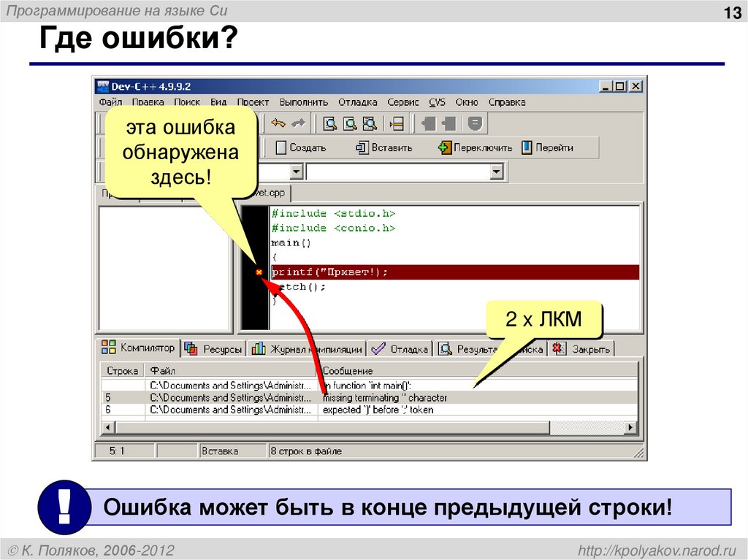Select the .cpp file editor tab
Image resolution: width=748 pixels, height=560 pixels.
[270, 193]
